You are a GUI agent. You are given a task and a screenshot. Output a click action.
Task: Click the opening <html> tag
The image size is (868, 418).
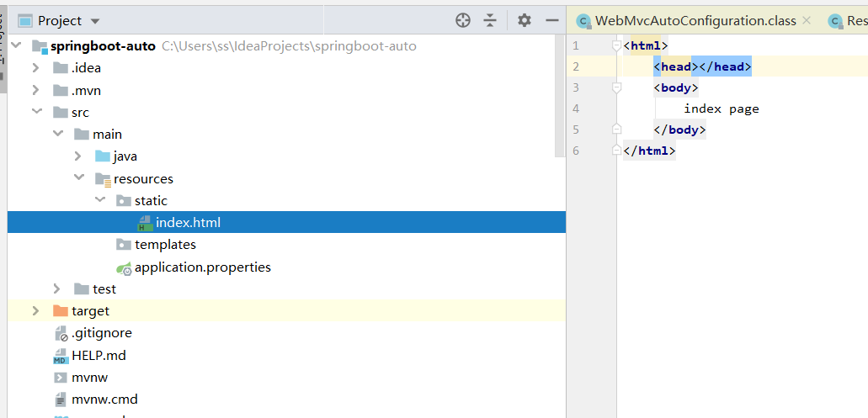(x=646, y=45)
